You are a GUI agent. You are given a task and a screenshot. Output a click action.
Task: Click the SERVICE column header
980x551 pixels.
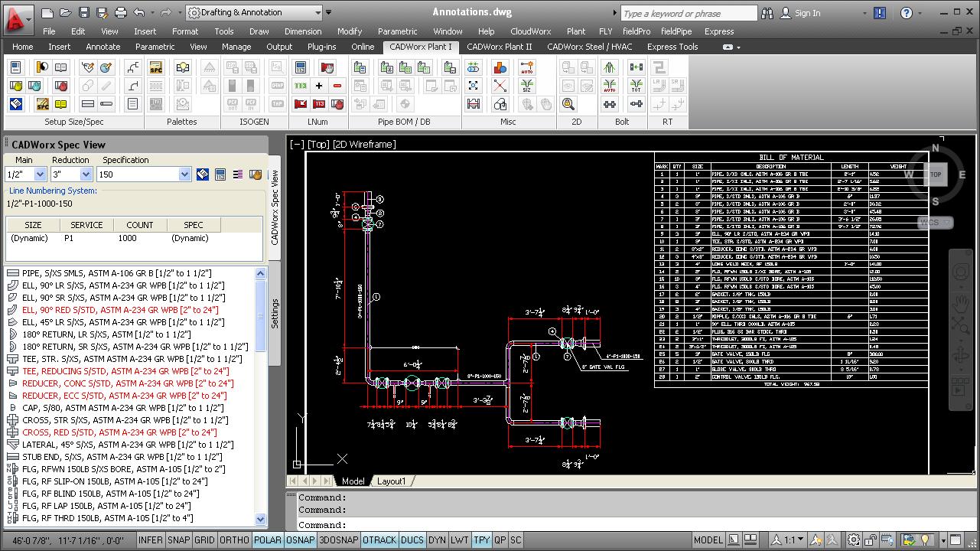(x=86, y=225)
